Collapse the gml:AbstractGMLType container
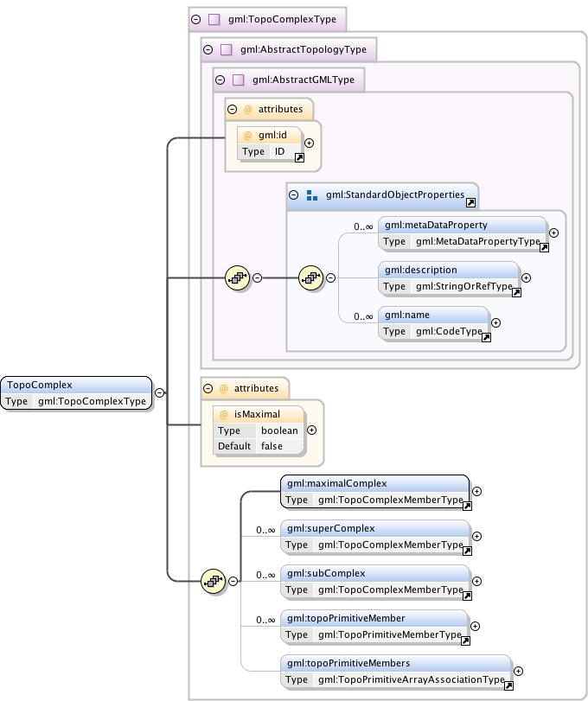The image size is (588, 701). (x=220, y=80)
